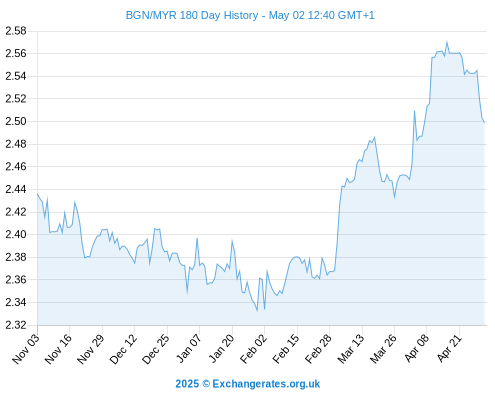Image resolution: width=495 pixels, height=400 pixels.
Task: Click the Nov 16 date label
Action: pos(58,349)
